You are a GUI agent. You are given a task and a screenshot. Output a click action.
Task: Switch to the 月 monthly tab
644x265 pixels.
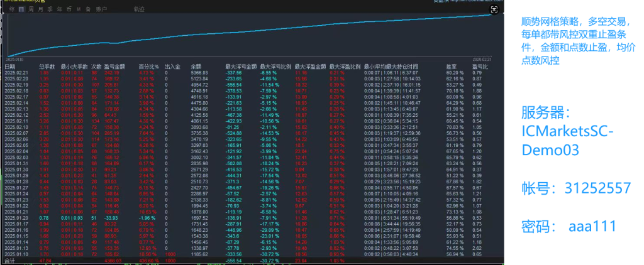click(x=40, y=9)
